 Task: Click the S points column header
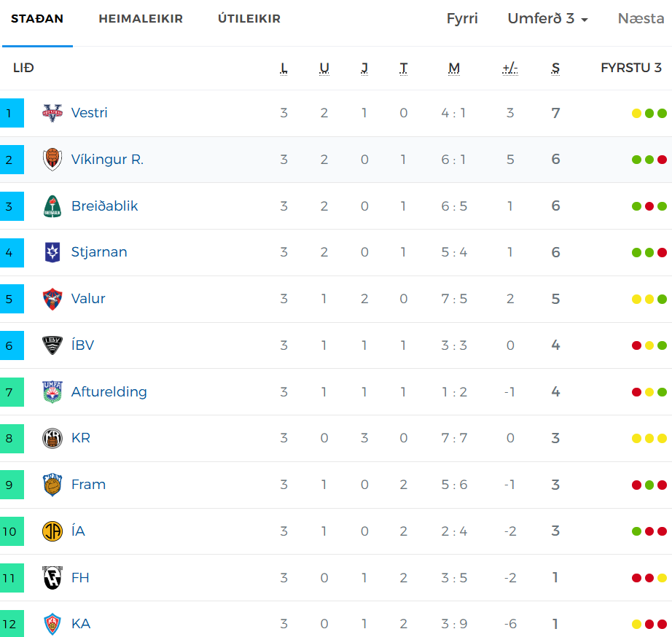point(555,69)
